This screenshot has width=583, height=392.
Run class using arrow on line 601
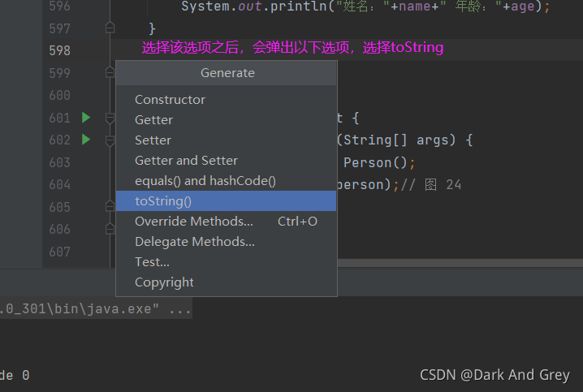point(86,118)
